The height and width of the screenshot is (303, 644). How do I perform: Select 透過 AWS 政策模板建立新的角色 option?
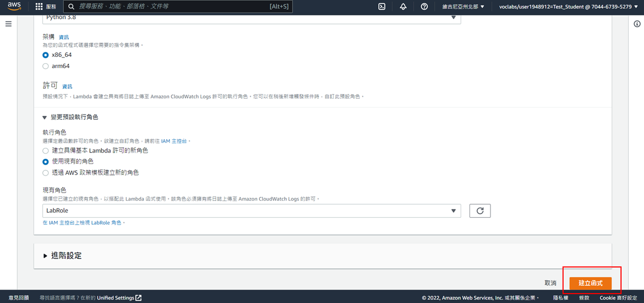(46, 172)
